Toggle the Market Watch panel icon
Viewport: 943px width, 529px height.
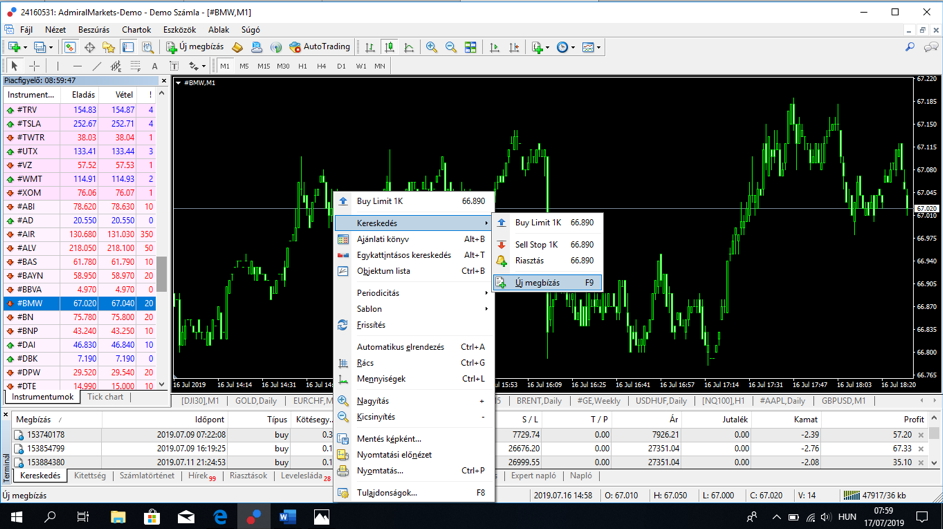pyautogui.click(x=70, y=47)
